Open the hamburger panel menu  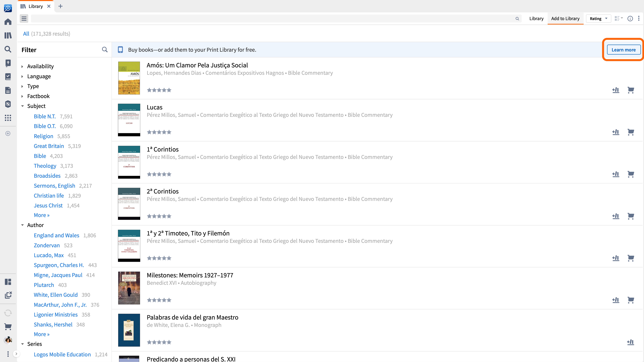(24, 19)
